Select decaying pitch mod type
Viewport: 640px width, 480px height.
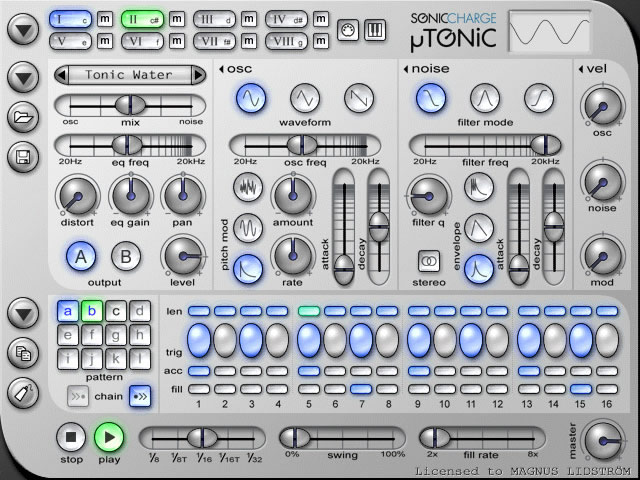pos(248,269)
